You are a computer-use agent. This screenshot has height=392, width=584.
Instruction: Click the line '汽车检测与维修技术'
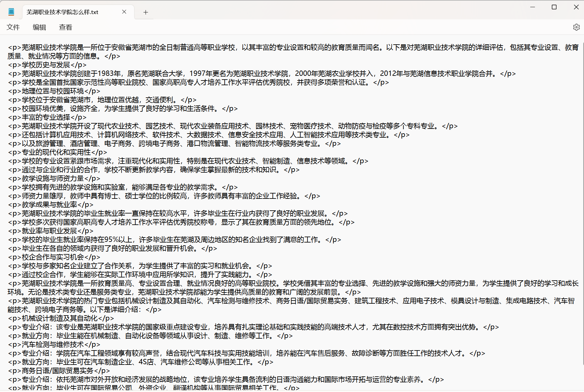coord(54,345)
